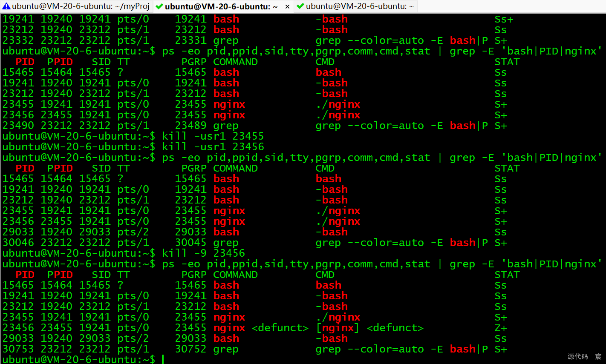
Task: Click the PGRP value '30752'
Action: coord(190,349)
